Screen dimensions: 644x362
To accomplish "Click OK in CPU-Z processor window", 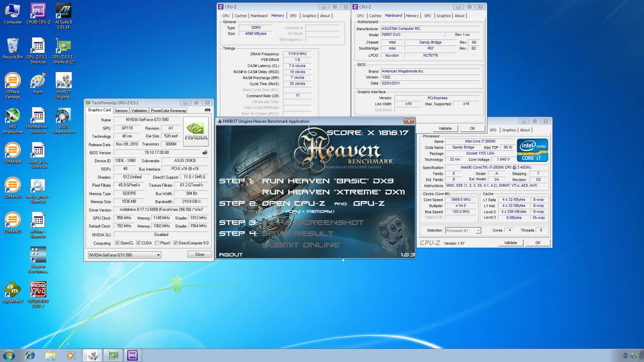I will [x=538, y=242].
